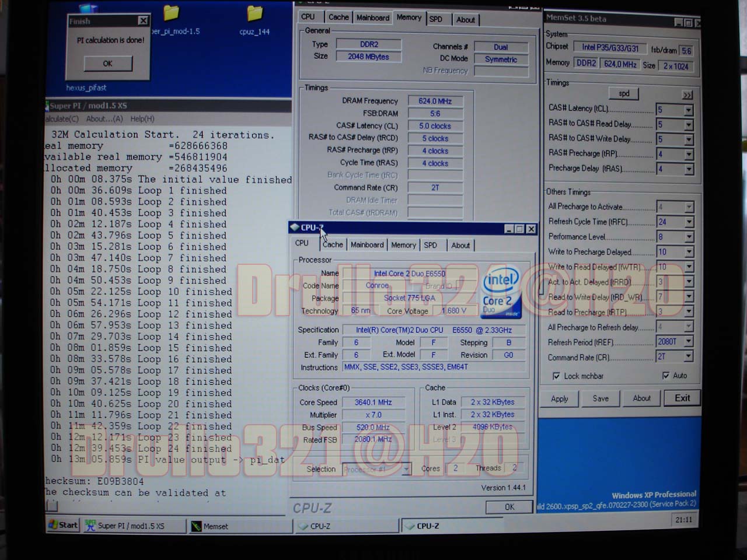The width and height of the screenshot is (747, 560).
Task: Close the Finish dialog
Action: [x=143, y=20]
